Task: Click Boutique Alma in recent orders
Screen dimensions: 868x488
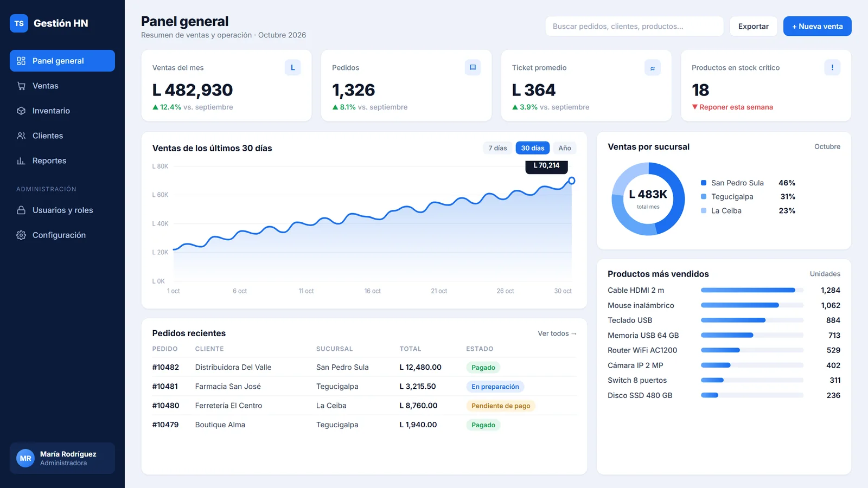Action: 220,425
